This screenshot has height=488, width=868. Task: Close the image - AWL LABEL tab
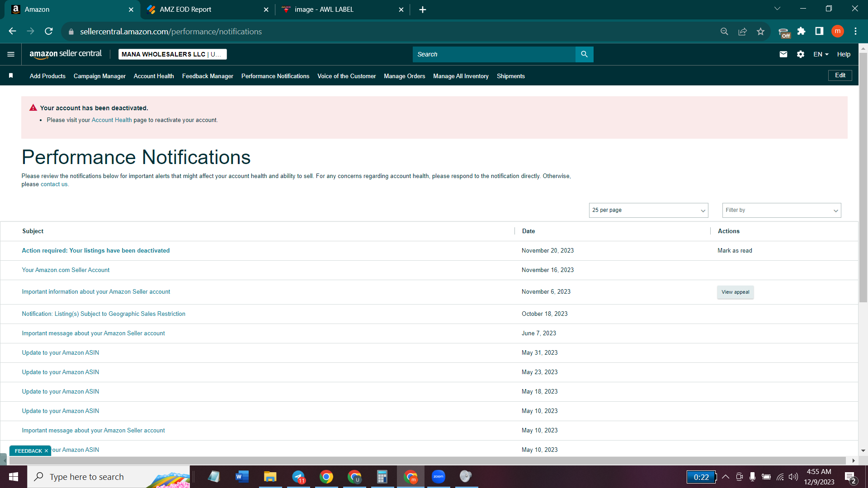[401, 9]
